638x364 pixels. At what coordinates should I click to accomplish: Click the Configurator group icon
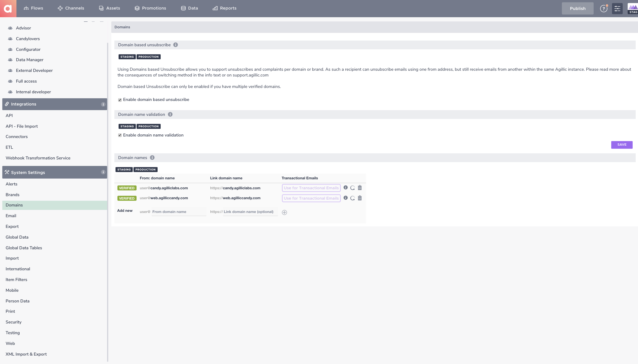(x=10, y=50)
